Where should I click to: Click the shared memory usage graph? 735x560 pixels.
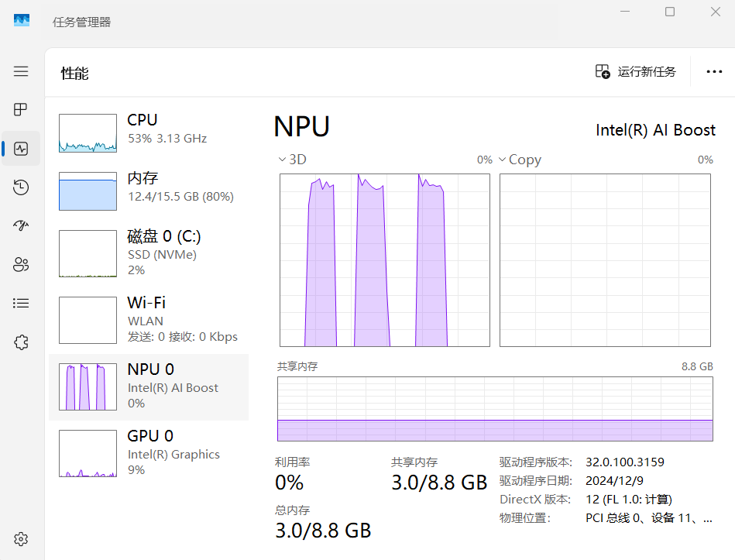click(x=495, y=409)
